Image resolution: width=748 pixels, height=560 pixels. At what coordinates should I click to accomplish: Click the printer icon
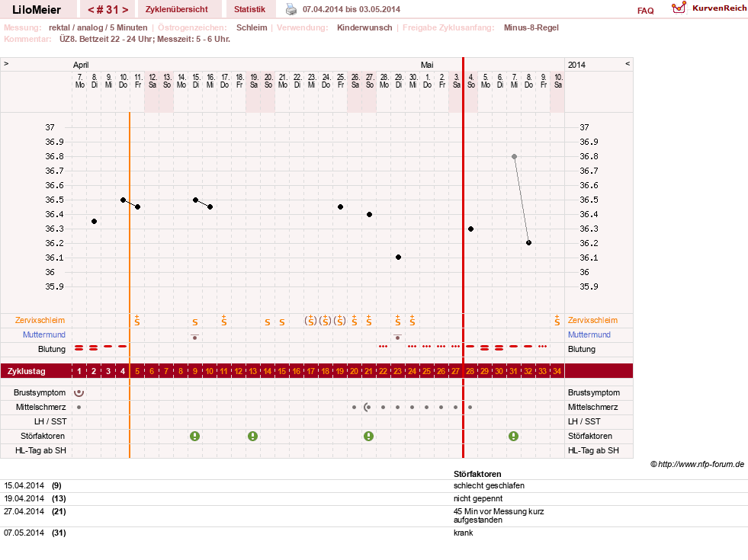(x=291, y=9)
